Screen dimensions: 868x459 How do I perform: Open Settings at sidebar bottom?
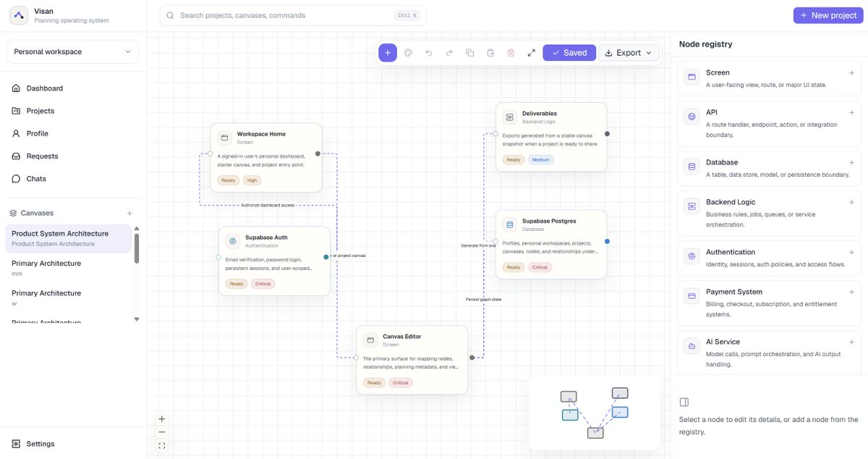point(73,444)
